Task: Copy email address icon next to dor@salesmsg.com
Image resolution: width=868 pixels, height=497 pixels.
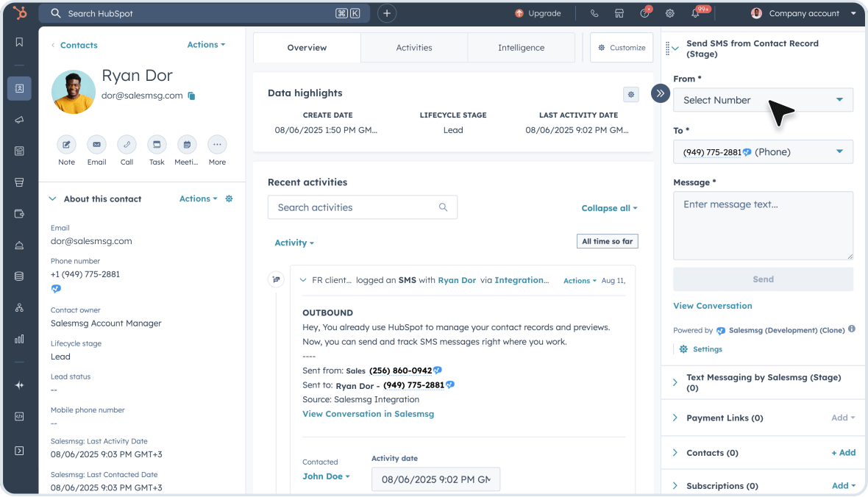Action: pyautogui.click(x=191, y=96)
